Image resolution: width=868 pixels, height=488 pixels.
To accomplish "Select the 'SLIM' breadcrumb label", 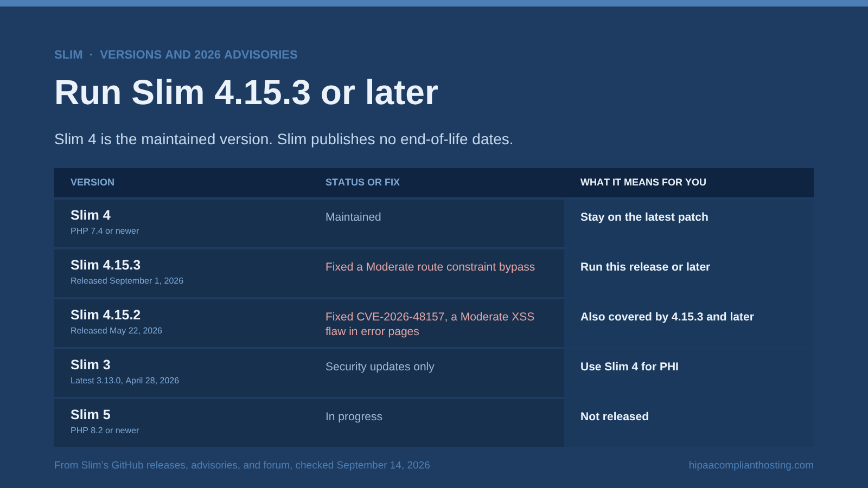I will 68,55.
